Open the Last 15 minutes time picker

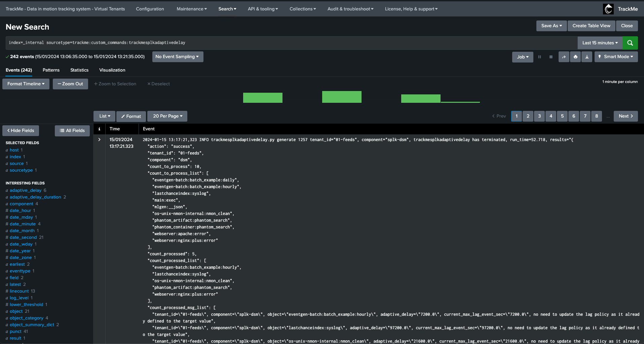tap(600, 43)
